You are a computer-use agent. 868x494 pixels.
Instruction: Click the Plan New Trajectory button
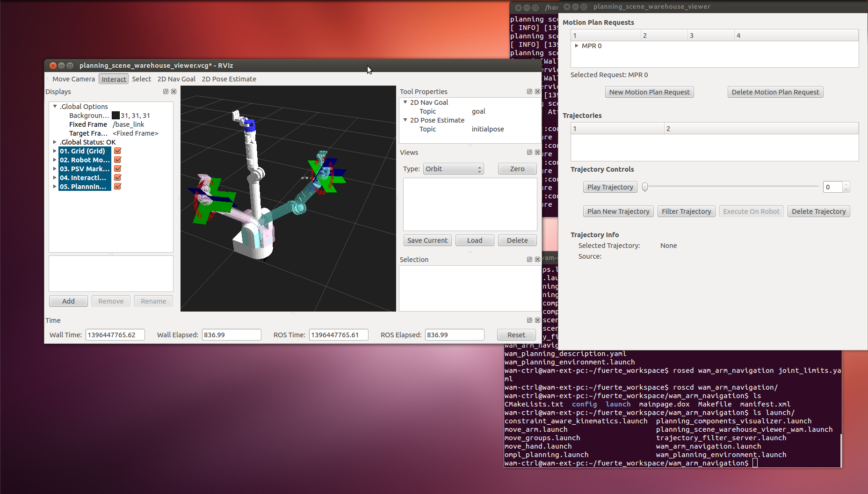click(618, 211)
